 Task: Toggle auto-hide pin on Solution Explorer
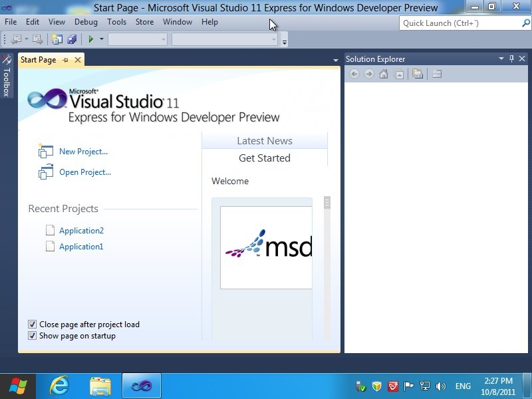pyautogui.click(x=511, y=59)
